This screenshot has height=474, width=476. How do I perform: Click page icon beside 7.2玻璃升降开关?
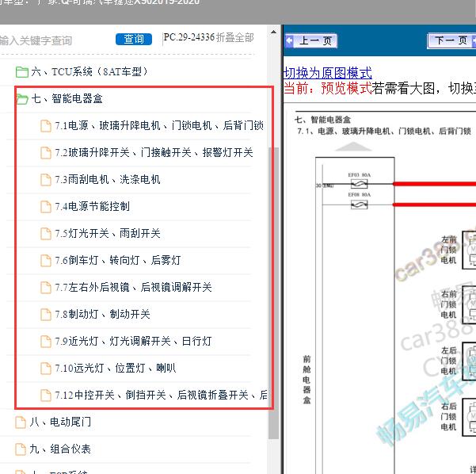click(46, 153)
